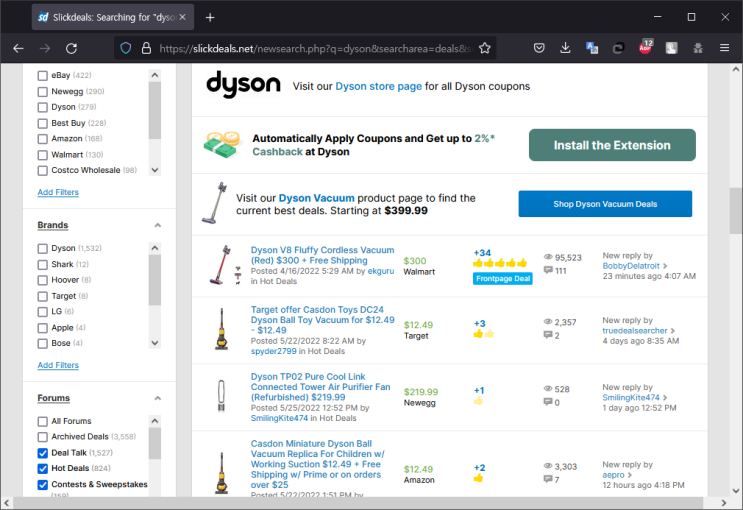This screenshot has height=510, width=743.
Task: Close the Slickdeals search tab
Action: click(182, 17)
